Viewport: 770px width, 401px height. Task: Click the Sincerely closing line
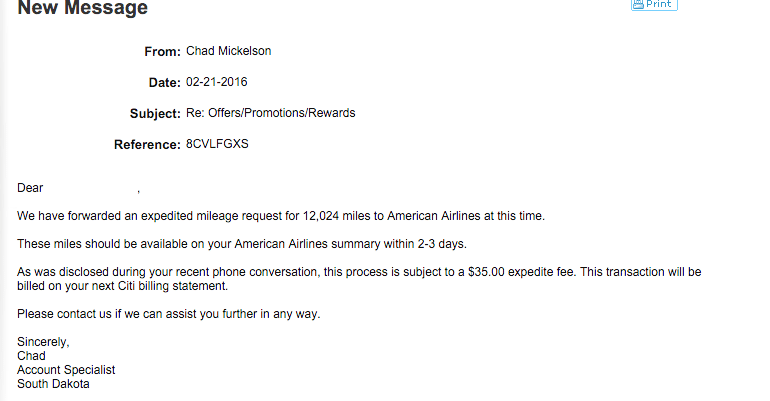[43, 342]
